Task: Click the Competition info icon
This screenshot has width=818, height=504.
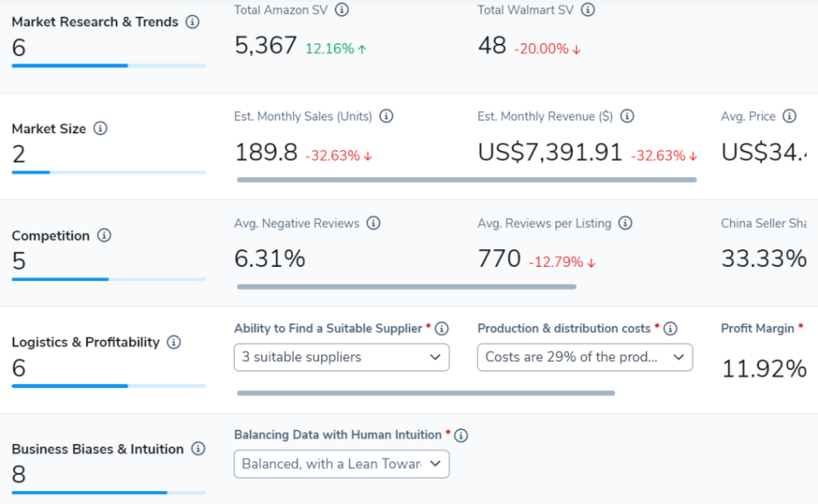Action: click(x=104, y=236)
